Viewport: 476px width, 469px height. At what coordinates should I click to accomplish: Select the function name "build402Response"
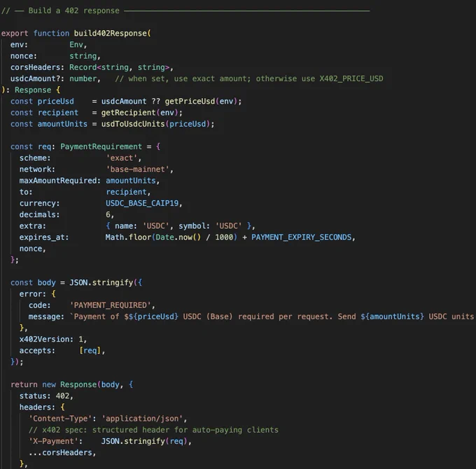pos(111,34)
